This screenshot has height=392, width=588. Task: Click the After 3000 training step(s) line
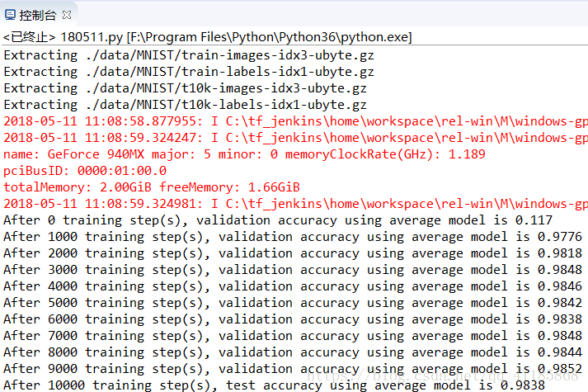click(293, 270)
